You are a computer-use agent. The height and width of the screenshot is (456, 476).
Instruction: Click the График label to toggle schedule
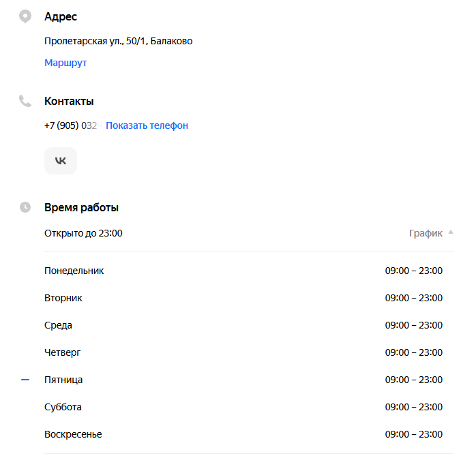coord(426,233)
